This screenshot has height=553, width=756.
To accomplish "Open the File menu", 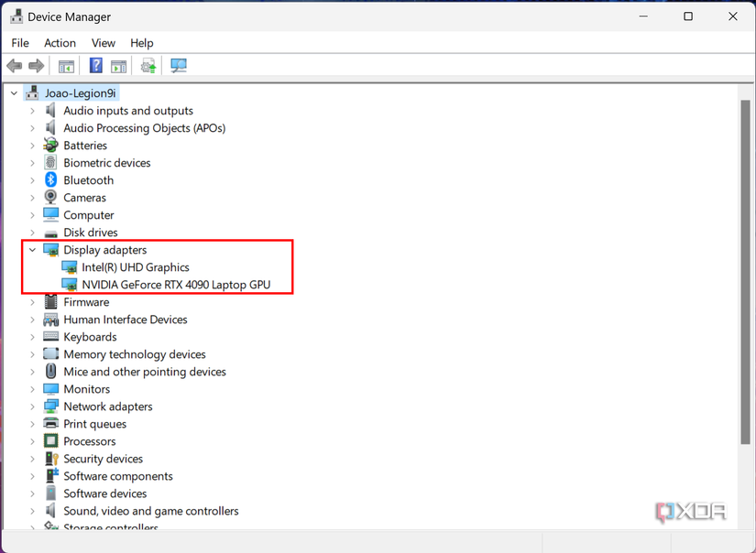I will pyautogui.click(x=19, y=42).
